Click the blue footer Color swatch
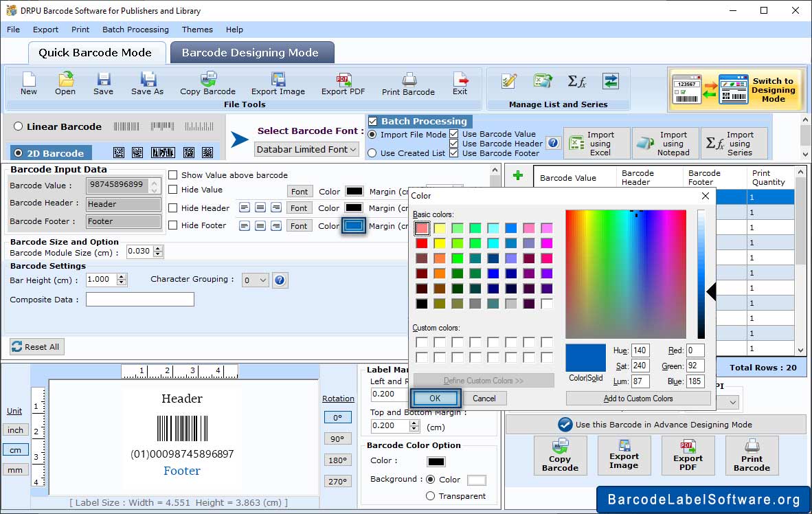 [x=354, y=226]
